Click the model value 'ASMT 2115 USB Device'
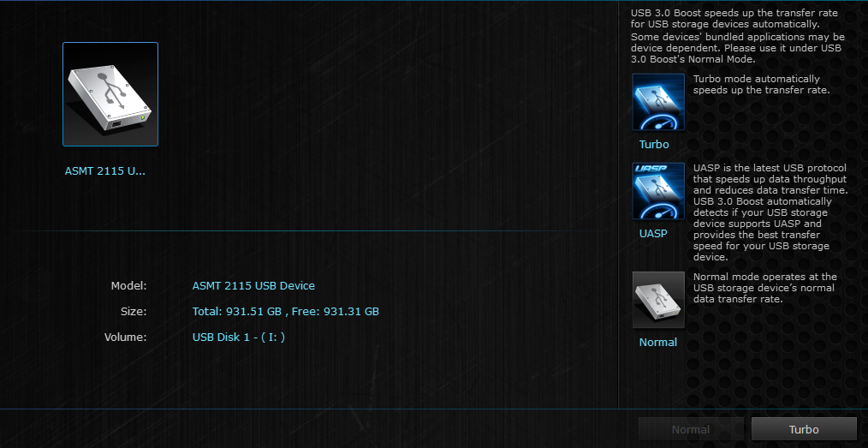Image resolution: width=868 pixels, height=448 pixels. pos(253,286)
